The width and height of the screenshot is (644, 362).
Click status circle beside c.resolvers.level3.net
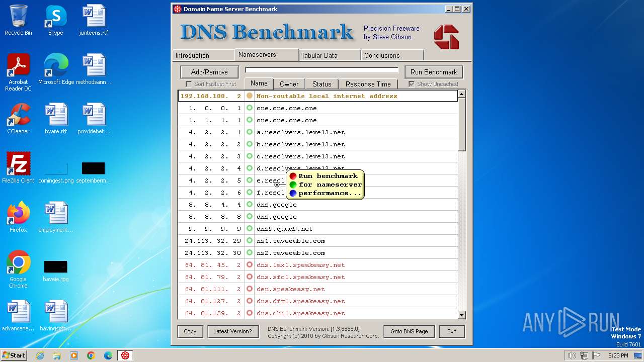(250, 156)
